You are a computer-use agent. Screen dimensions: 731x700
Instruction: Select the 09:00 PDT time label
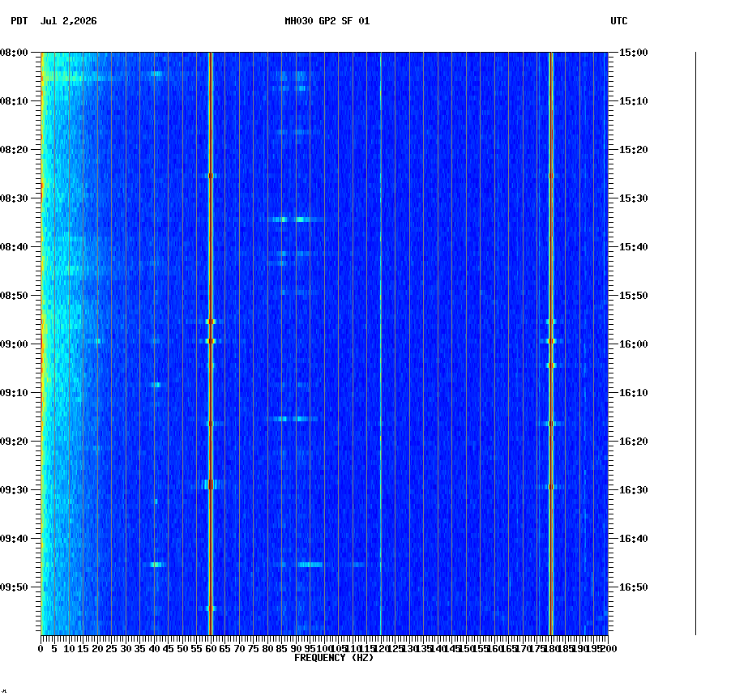[14, 344]
